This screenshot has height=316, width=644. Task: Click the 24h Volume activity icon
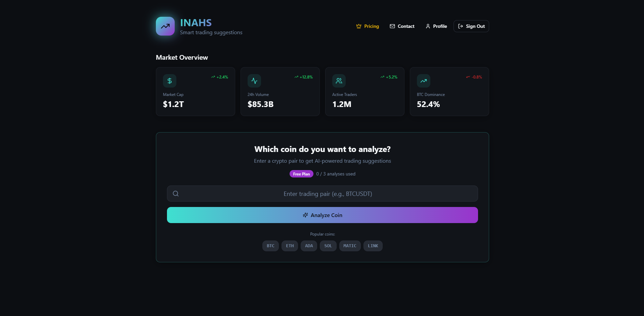254,81
